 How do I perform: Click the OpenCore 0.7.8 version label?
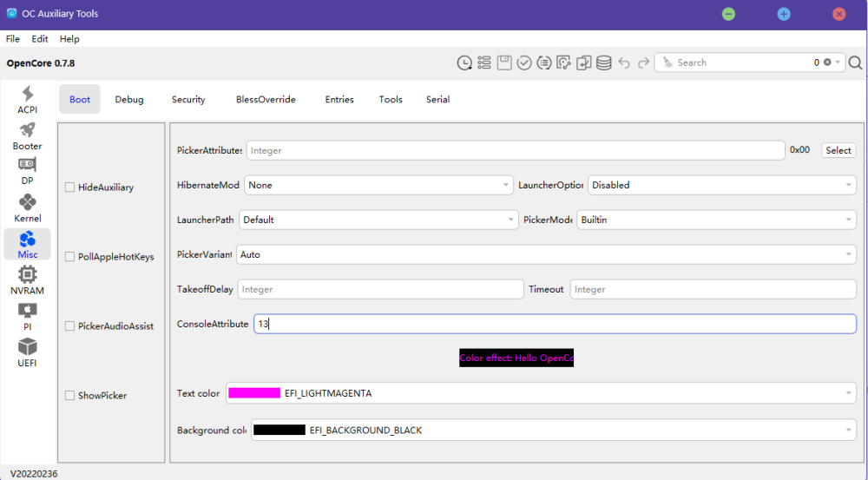pyautogui.click(x=41, y=63)
